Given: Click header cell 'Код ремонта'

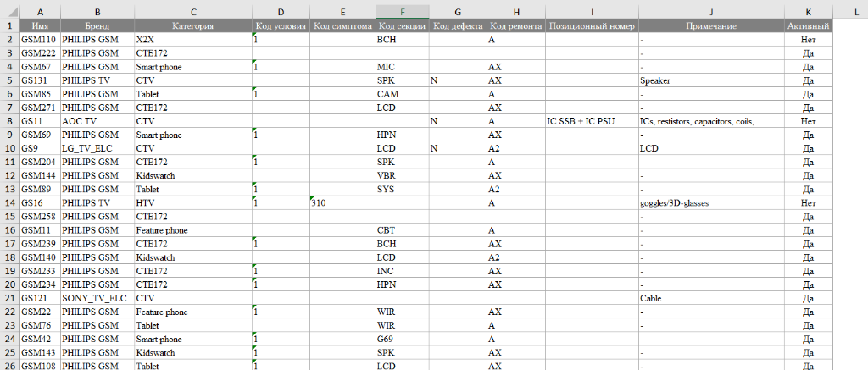Looking at the screenshot, I should click(x=516, y=26).
